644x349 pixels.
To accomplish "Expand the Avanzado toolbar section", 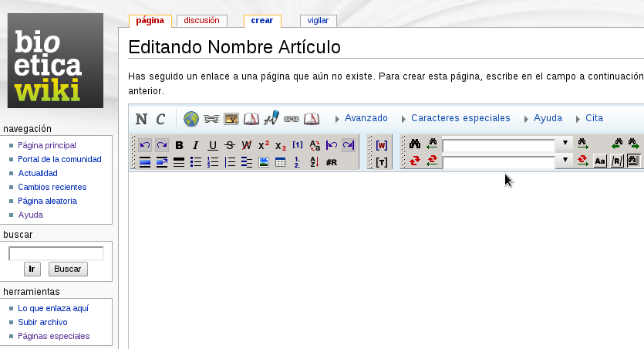I will pyautogui.click(x=366, y=118).
